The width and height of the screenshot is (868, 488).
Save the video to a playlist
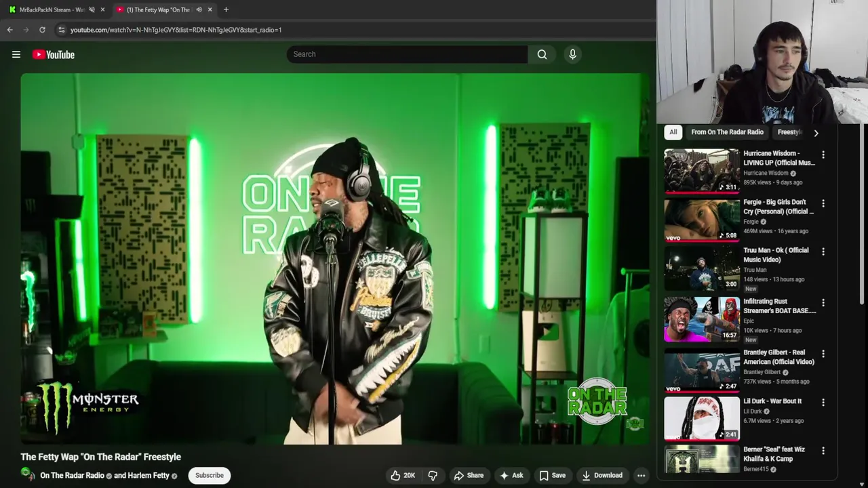pos(552,475)
